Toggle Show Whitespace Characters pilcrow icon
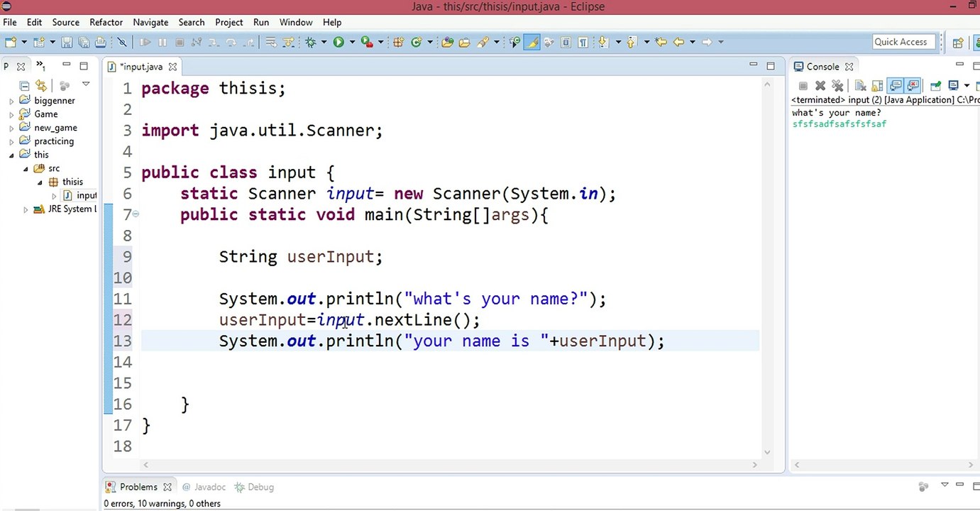 583,42
